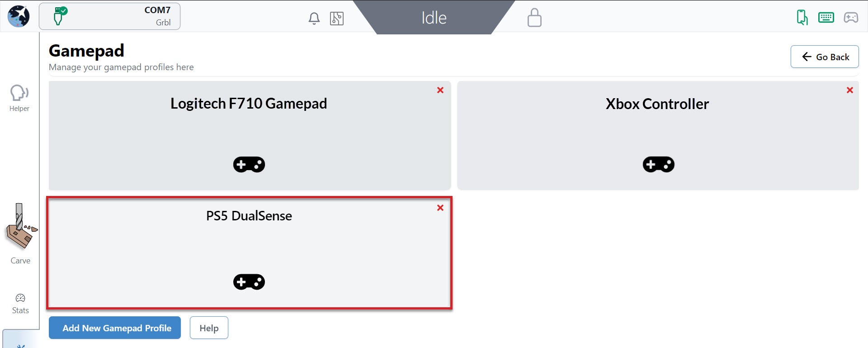Delete the PS5 DualSense profile

tap(440, 208)
